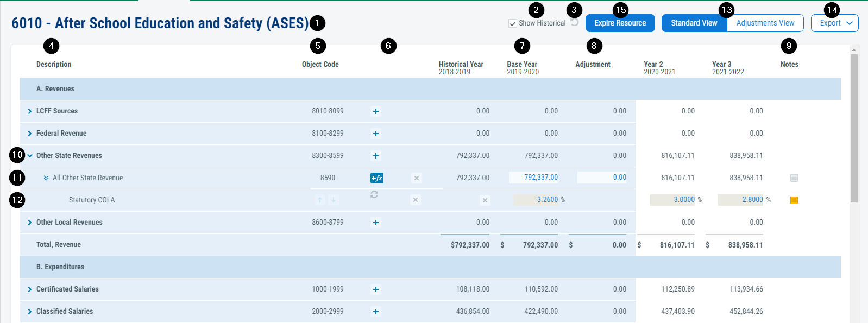Expand the LCFF Sources row
The width and height of the screenshot is (868, 323).
pyautogui.click(x=30, y=111)
